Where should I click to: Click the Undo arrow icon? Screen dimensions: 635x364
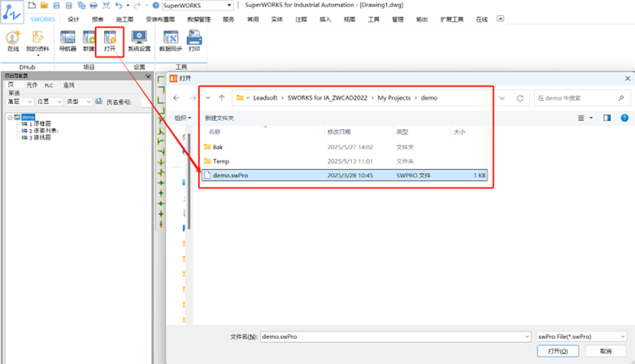[118, 5]
